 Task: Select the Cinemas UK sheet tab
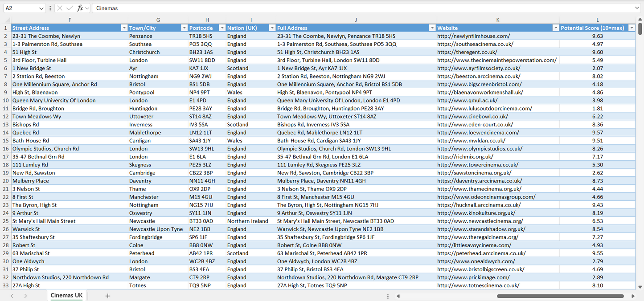click(x=66, y=295)
